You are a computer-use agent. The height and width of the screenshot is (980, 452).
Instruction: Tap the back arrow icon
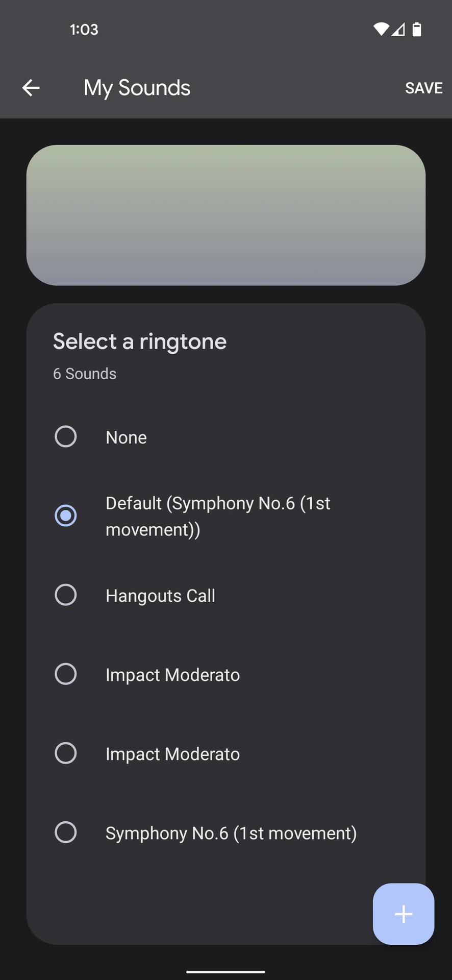pos(31,88)
